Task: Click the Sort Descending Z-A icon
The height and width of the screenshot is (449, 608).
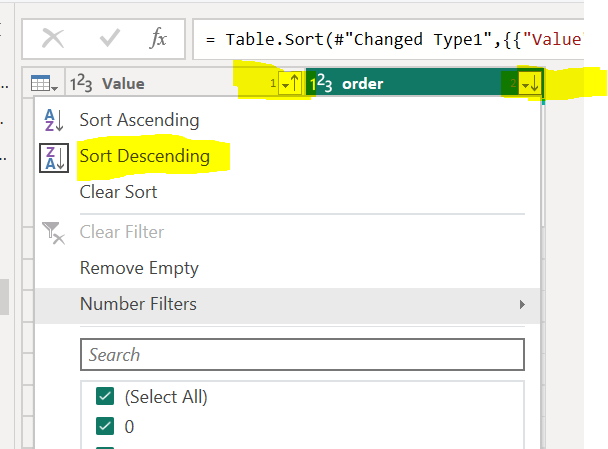Action: coord(54,158)
